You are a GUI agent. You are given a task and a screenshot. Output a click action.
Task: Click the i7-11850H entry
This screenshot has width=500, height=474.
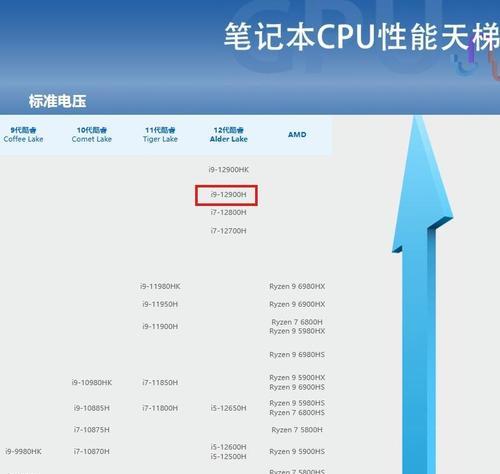(x=160, y=383)
